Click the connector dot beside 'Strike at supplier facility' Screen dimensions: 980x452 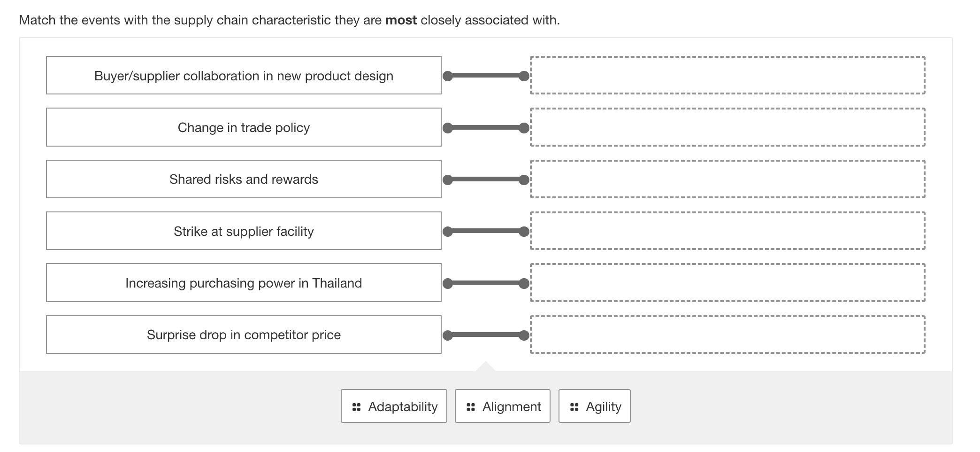pos(447,231)
